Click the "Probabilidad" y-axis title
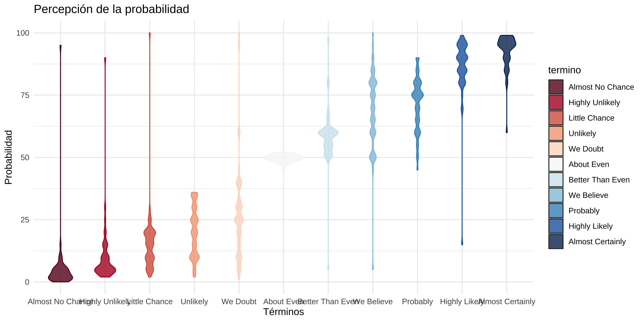Screen dimensions: 644x322 [x=9, y=157]
